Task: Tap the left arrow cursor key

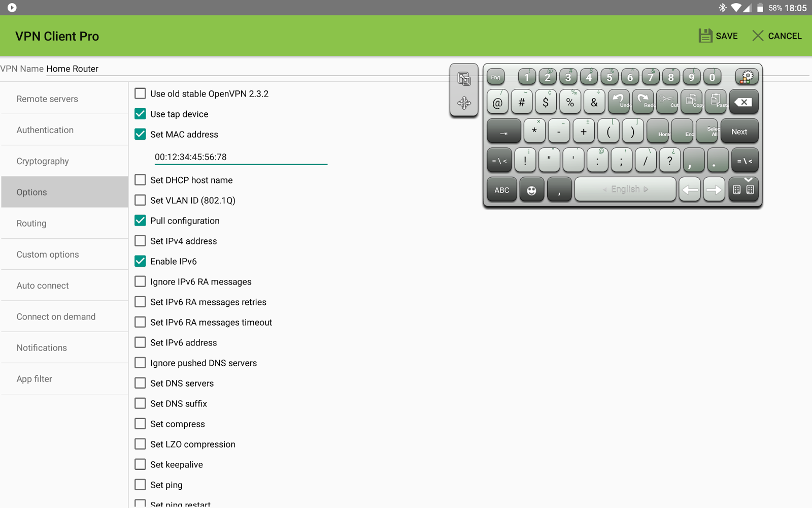Action: point(690,190)
